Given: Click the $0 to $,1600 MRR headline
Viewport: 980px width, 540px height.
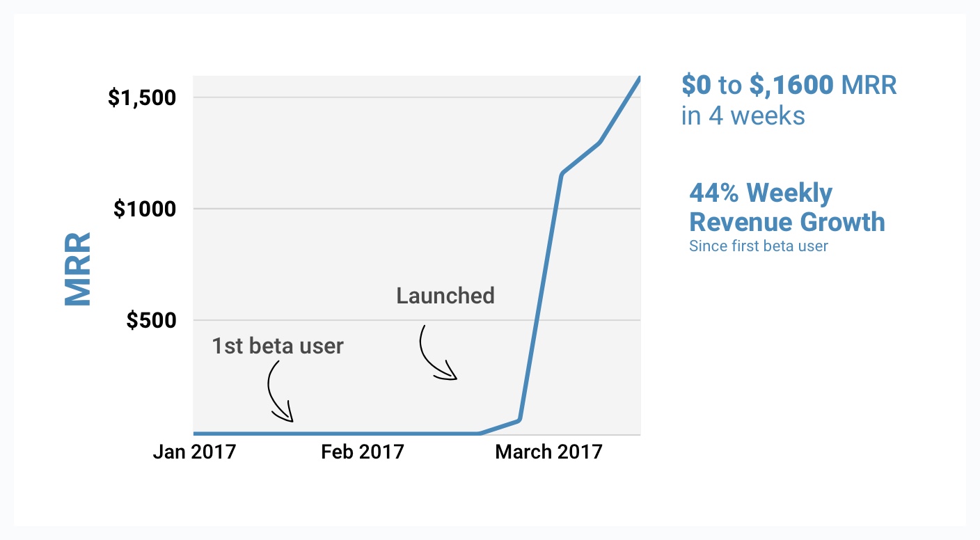Looking at the screenshot, I should [x=789, y=85].
